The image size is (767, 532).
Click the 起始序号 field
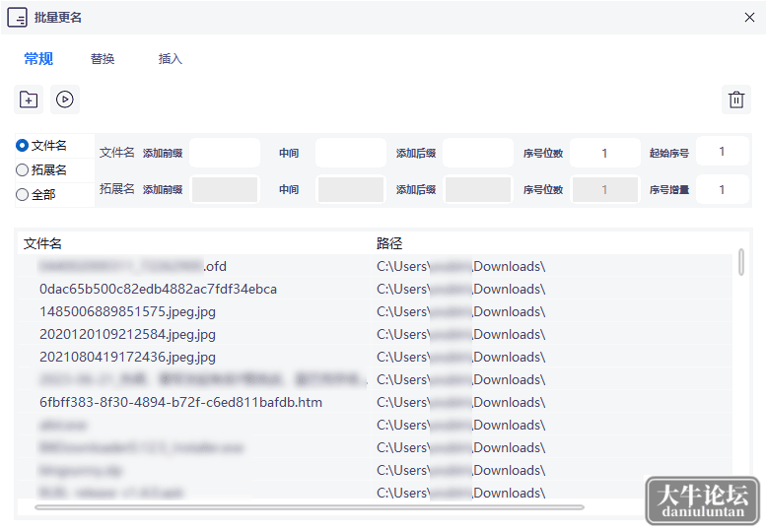tap(722, 152)
